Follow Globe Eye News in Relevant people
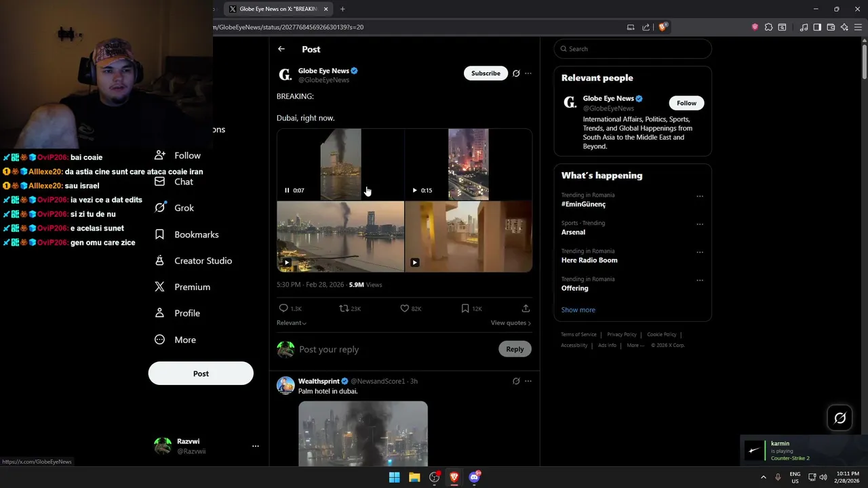This screenshot has height=488, width=868. tap(686, 103)
